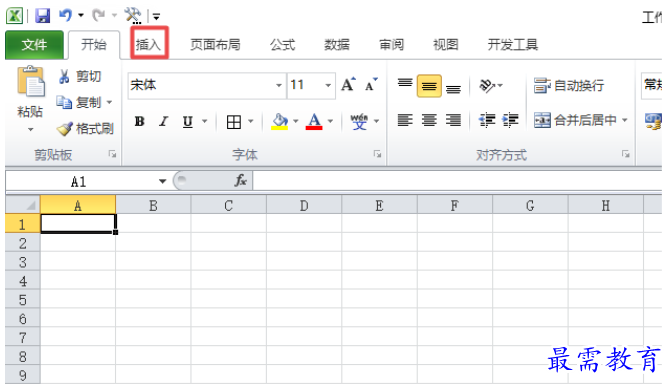Click the 复制 Copy button
The width and height of the screenshot is (669, 391).
click(79, 102)
